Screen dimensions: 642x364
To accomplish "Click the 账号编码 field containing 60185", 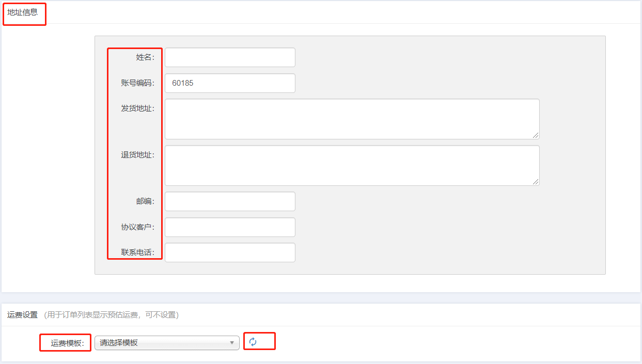I will point(230,83).
